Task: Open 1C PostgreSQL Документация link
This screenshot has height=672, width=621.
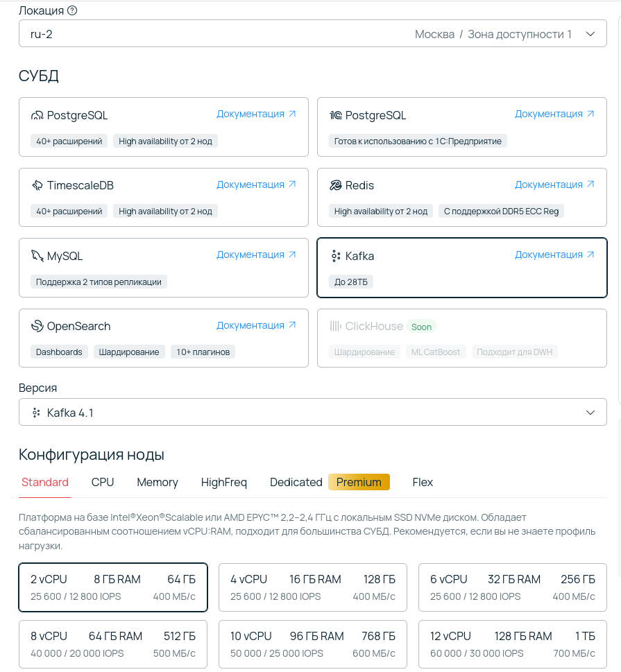Action: 554,114
